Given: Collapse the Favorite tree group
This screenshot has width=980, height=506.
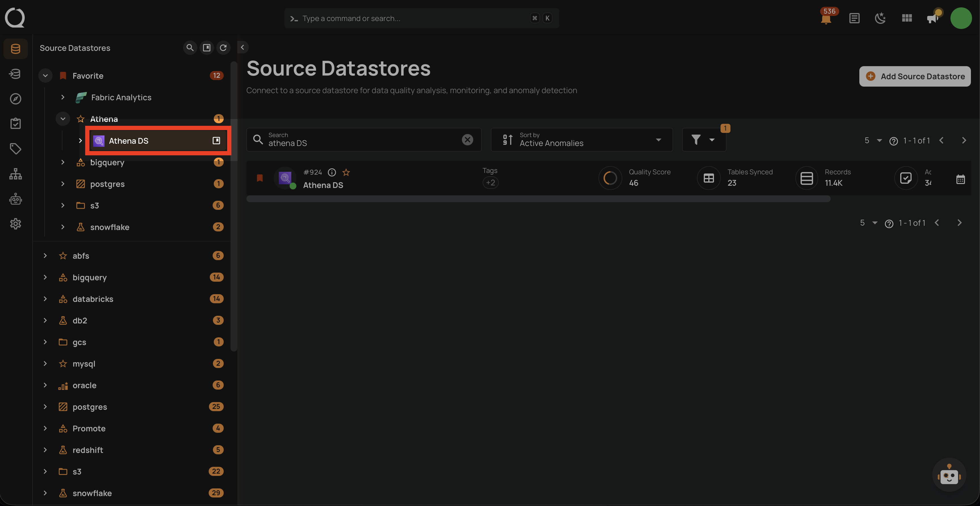Looking at the screenshot, I should click(x=45, y=75).
